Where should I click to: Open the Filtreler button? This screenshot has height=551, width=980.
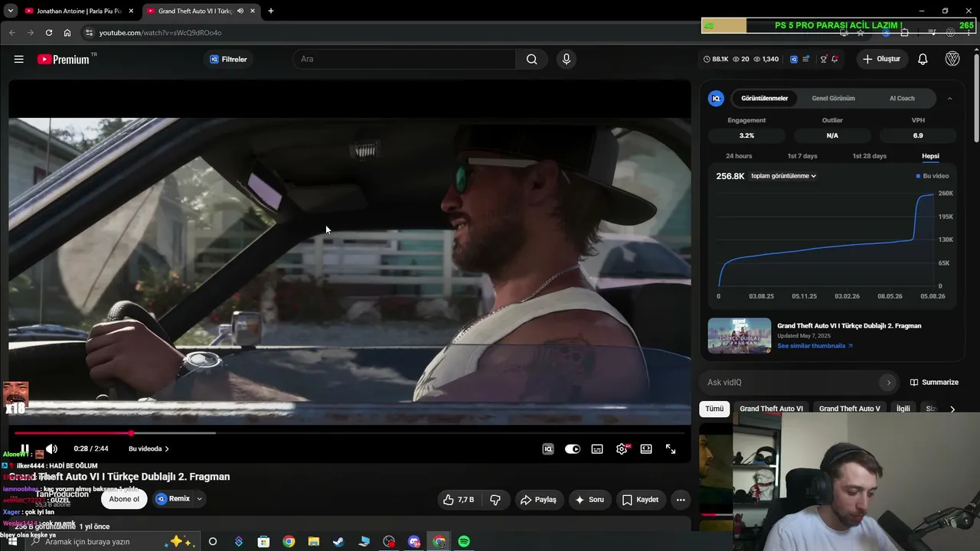point(228,59)
